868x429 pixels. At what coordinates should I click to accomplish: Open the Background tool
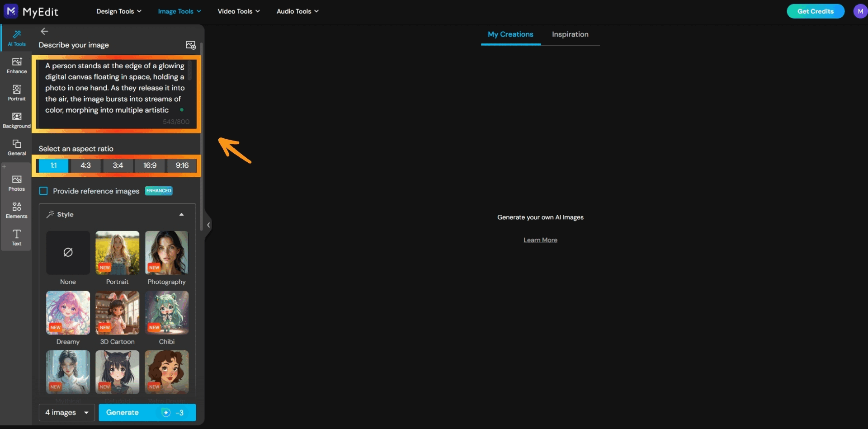pos(17,120)
